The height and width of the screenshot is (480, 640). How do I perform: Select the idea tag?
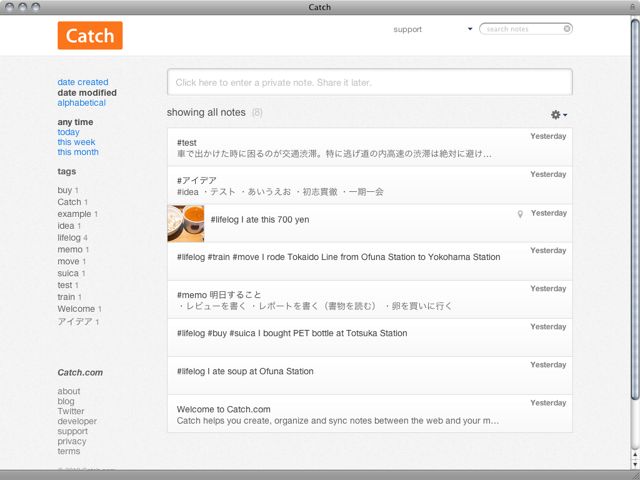pyautogui.click(x=69, y=226)
